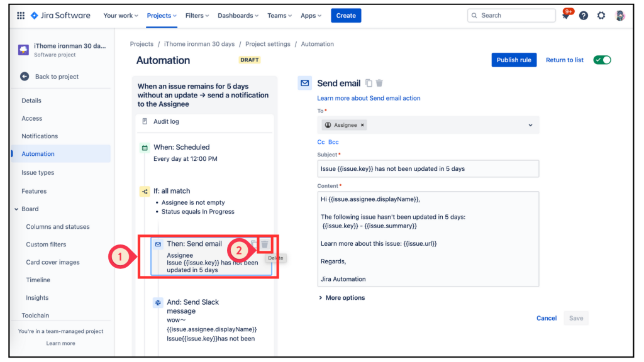Open the settings gear icon

tap(601, 16)
